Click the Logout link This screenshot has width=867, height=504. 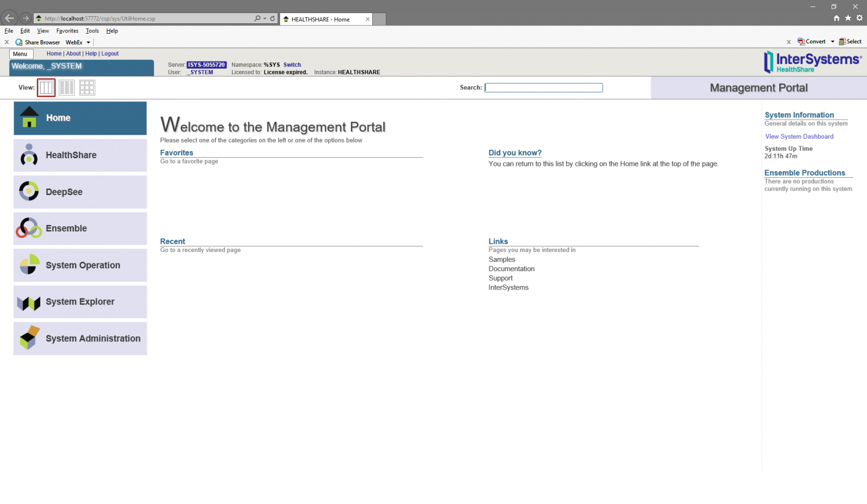[x=110, y=54]
